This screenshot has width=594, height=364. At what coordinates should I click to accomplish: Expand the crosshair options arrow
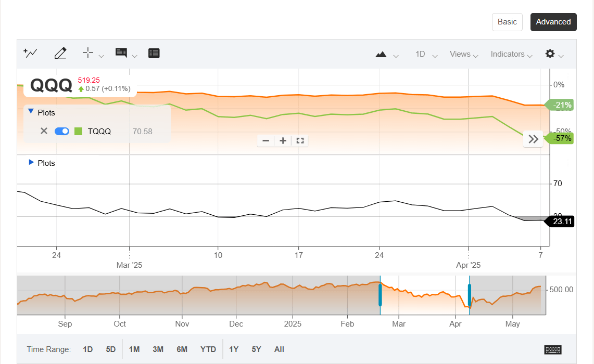pos(101,56)
